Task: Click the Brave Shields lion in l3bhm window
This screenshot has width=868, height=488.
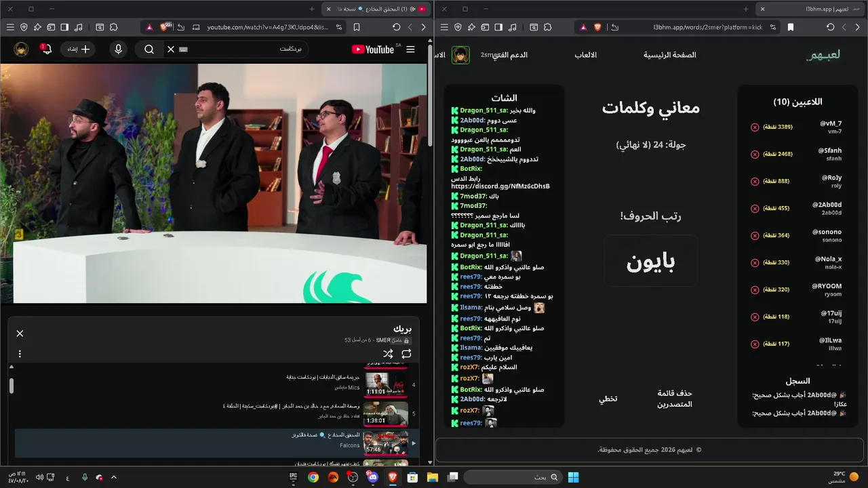Action: tap(597, 27)
